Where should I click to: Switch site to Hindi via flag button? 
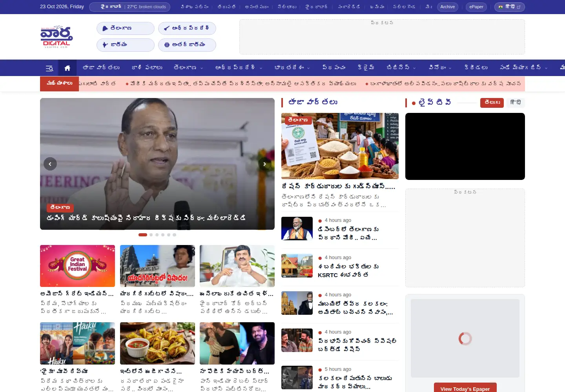click(x=509, y=7)
